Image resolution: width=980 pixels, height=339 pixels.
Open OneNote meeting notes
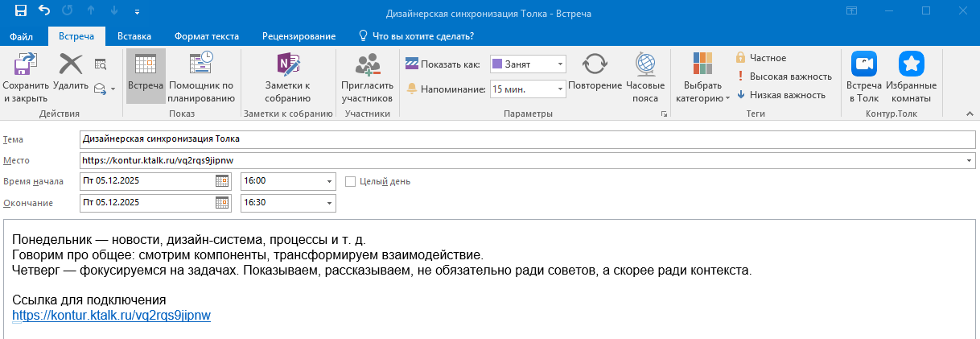287,66
